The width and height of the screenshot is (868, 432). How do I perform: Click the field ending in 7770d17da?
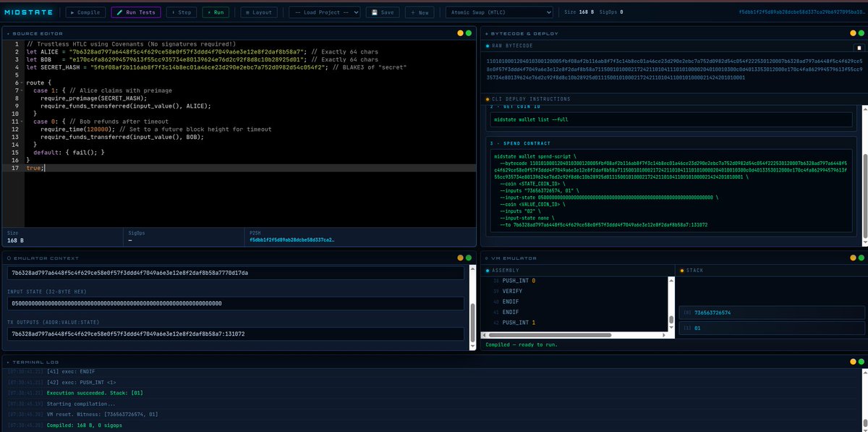236,273
